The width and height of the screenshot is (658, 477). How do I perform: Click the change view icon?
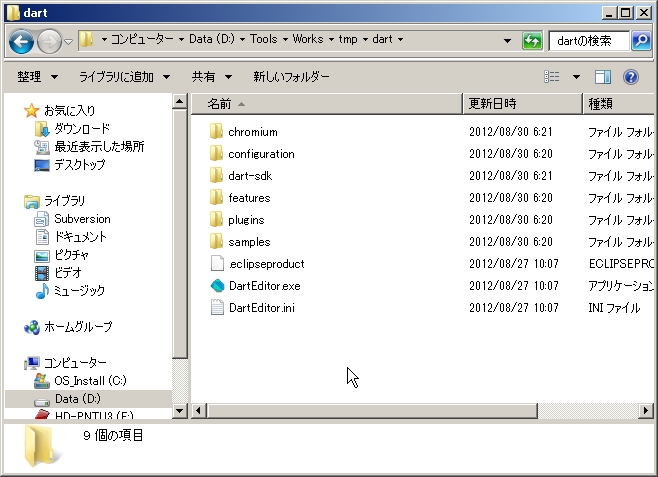tap(552, 77)
